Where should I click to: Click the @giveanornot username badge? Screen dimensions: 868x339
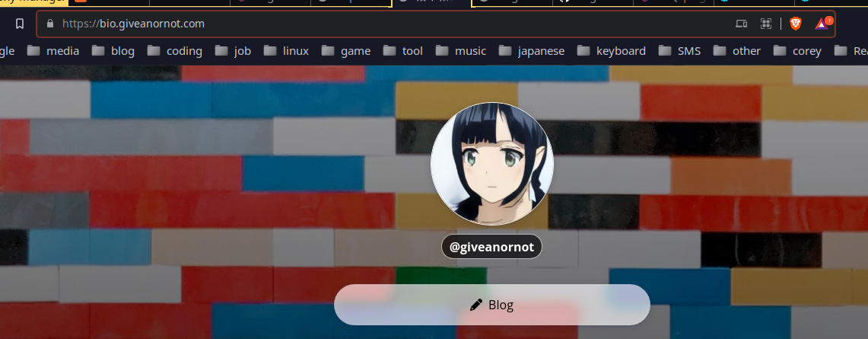[x=491, y=247]
